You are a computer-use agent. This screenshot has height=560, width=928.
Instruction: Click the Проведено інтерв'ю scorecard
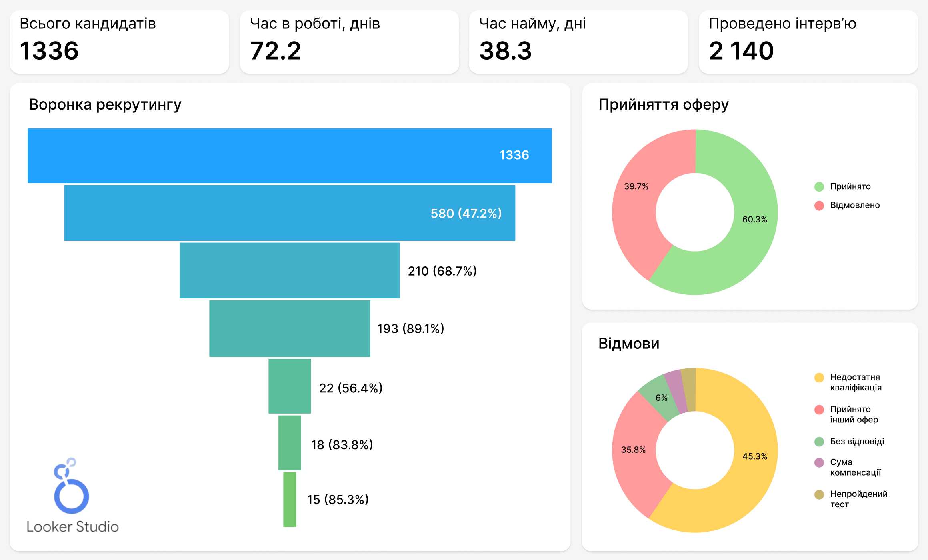coord(808,42)
